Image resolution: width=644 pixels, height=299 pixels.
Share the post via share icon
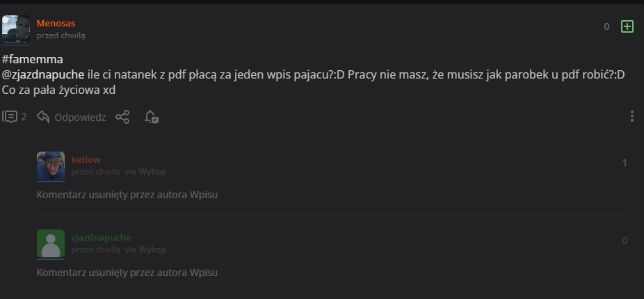point(122,117)
